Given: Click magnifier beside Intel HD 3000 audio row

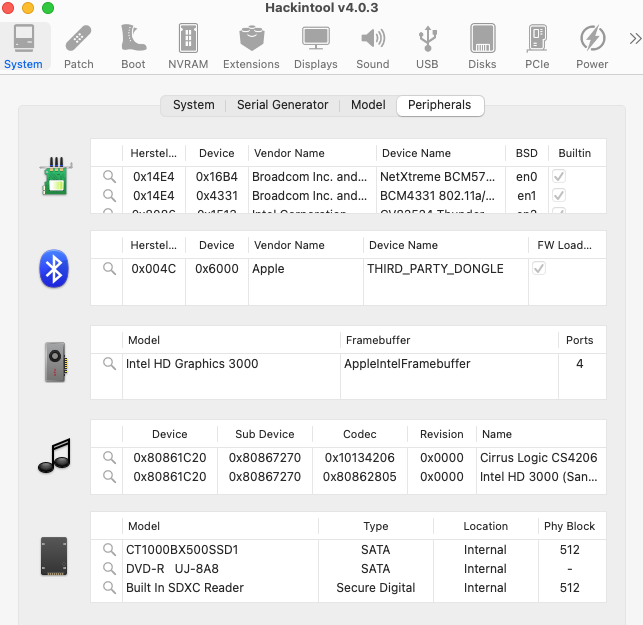Looking at the screenshot, I should pyautogui.click(x=109, y=477).
